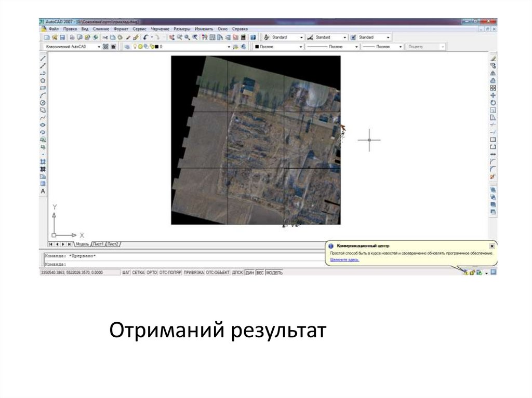
Task: Select the Move tool in Modify toolbar
Action: click(x=493, y=95)
